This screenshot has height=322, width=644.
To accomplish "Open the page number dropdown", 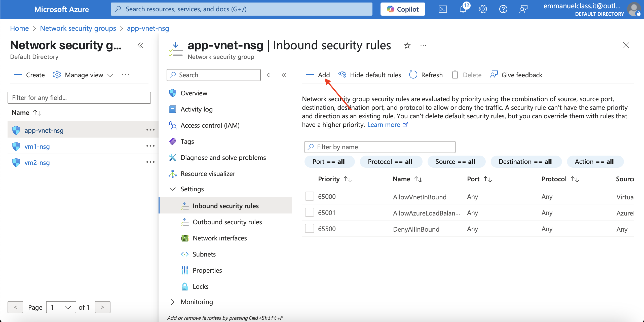I will tap(61, 307).
